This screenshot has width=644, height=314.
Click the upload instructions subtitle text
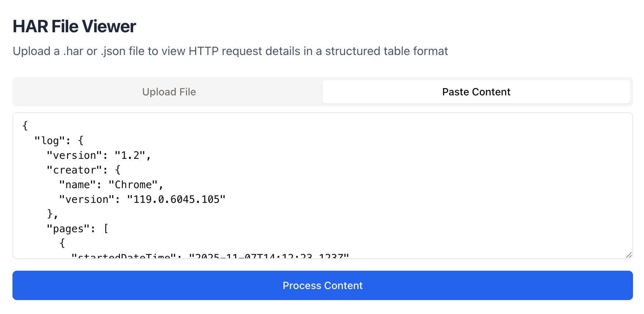click(230, 51)
